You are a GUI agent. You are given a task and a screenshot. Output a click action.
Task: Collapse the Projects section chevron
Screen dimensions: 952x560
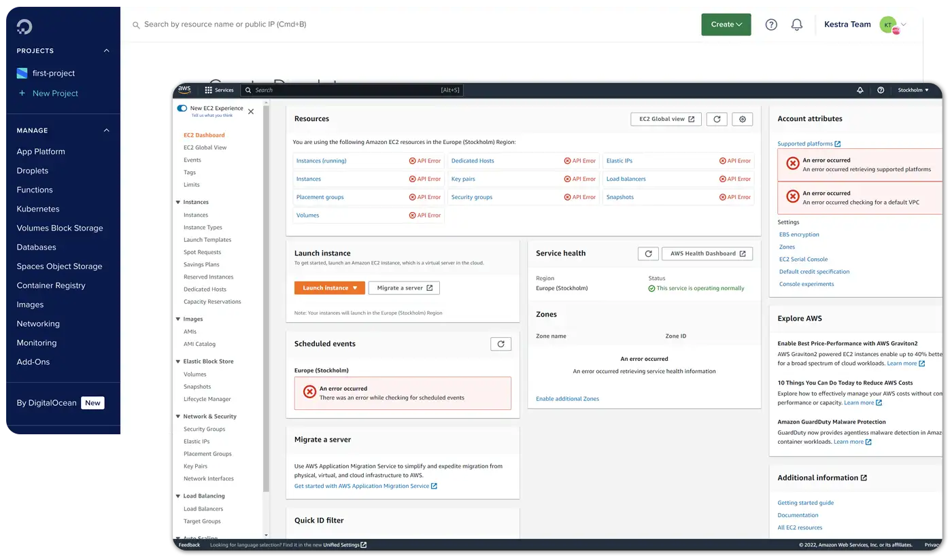click(106, 51)
